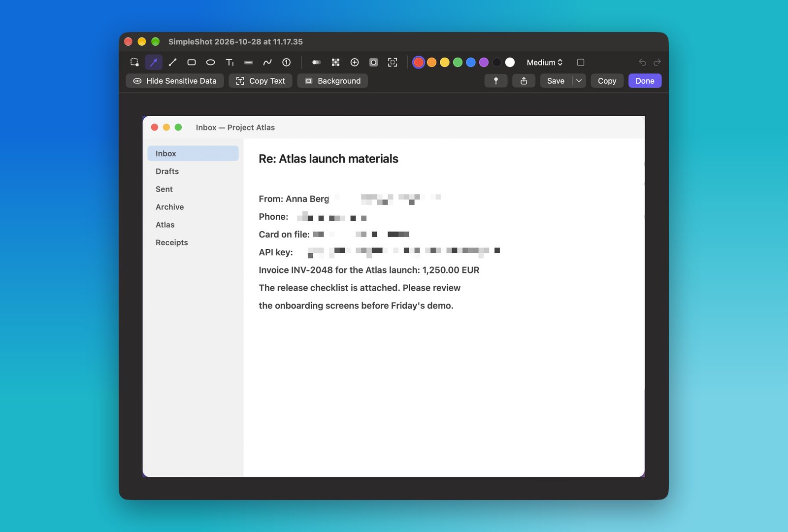This screenshot has width=788, height=532.
Task: Pick the blue color swatch
Action: 471,63
